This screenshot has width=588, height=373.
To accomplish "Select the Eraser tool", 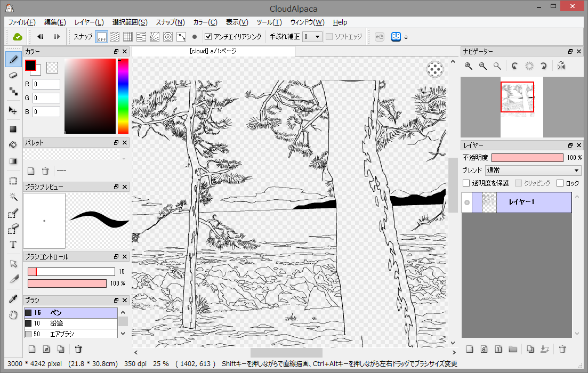I will [13, 75].
